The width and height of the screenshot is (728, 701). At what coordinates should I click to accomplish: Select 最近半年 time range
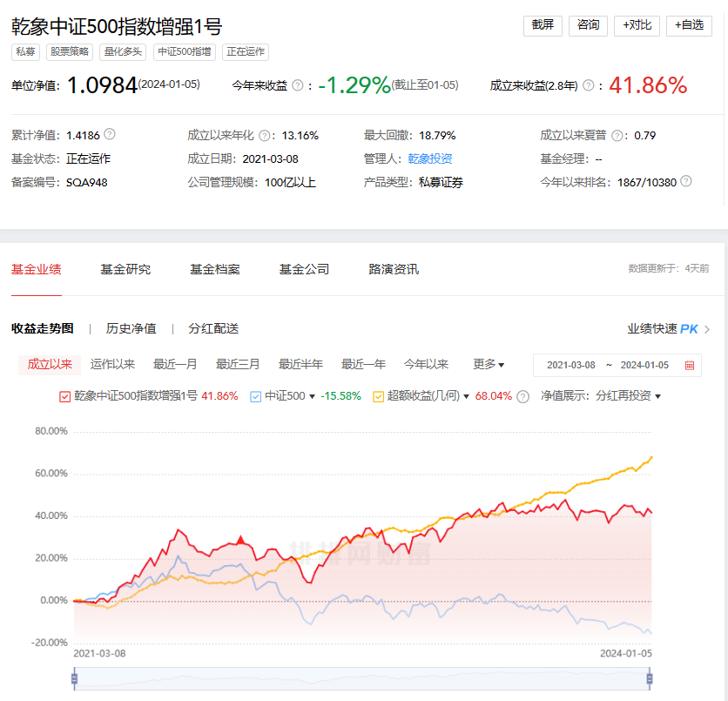[x=300, y=364]
